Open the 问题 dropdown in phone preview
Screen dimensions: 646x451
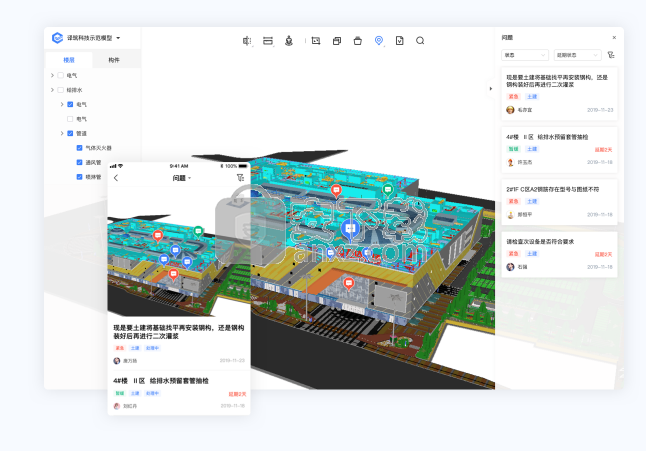(182, 178)
